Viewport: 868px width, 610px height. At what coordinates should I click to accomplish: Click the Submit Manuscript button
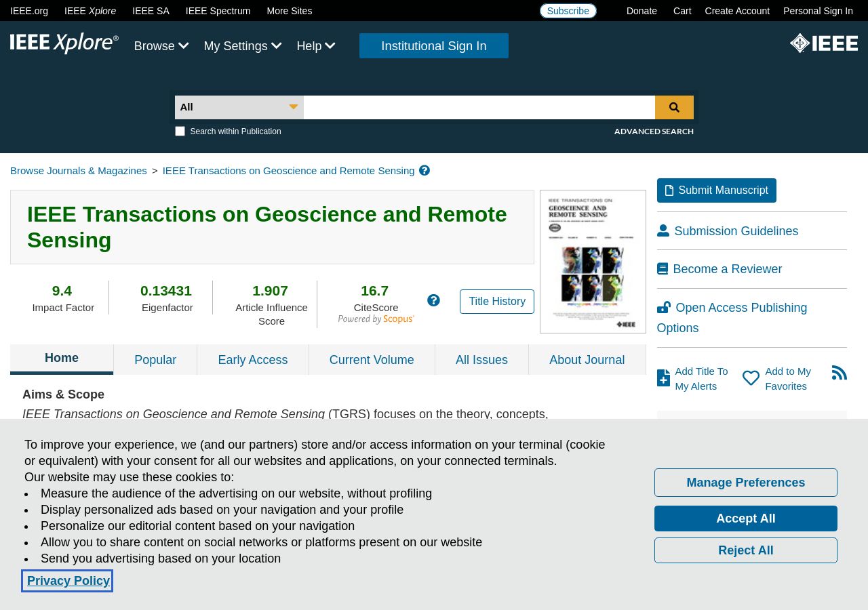tap(717, 190)
